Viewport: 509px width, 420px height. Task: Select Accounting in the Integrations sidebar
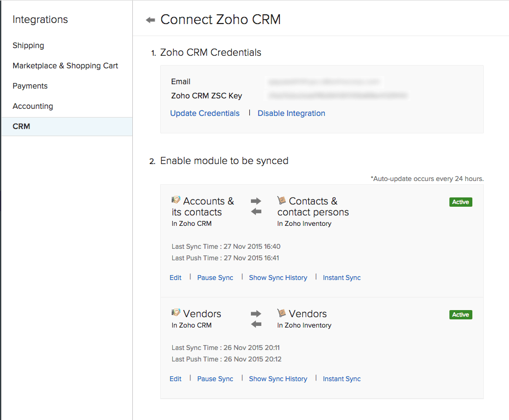pos(33,106)
